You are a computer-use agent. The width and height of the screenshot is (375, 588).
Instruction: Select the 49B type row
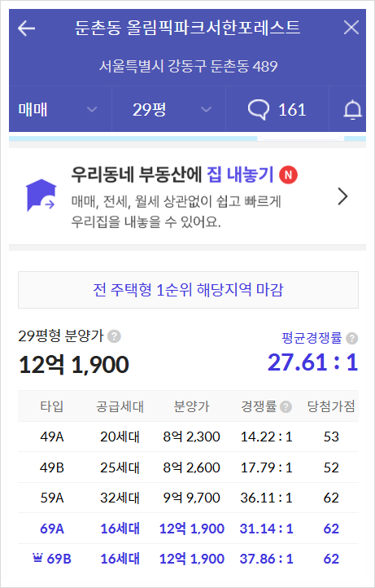point(188,467)
